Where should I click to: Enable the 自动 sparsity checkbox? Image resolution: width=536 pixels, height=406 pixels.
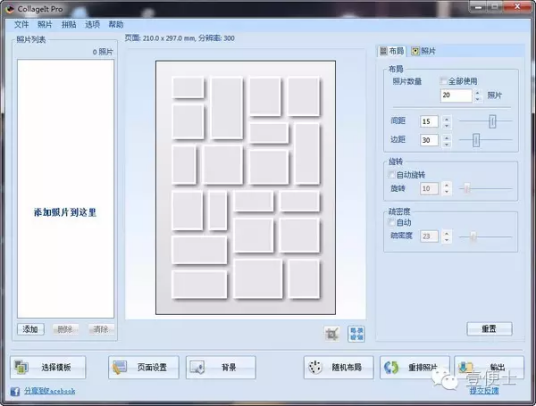392,222
